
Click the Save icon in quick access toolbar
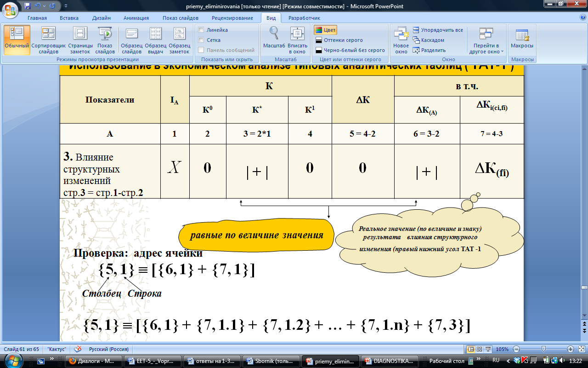(27, 6)
